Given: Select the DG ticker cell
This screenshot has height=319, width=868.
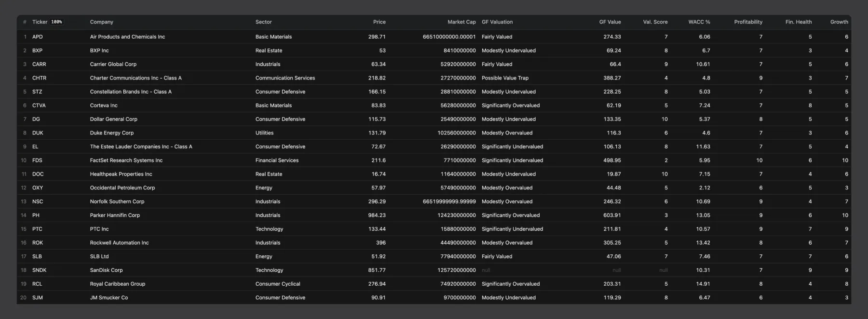Looking at the screenshot, I should pos(36,119).
